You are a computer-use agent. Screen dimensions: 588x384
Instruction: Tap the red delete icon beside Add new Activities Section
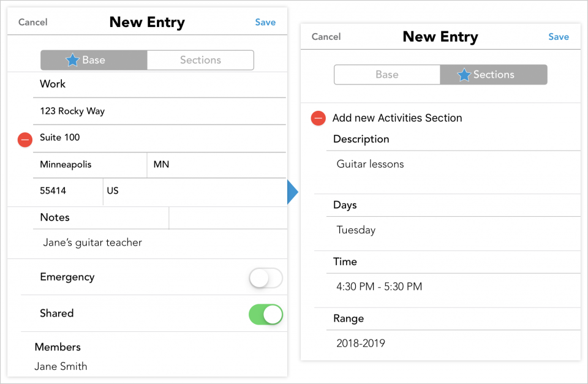(318, 118)
